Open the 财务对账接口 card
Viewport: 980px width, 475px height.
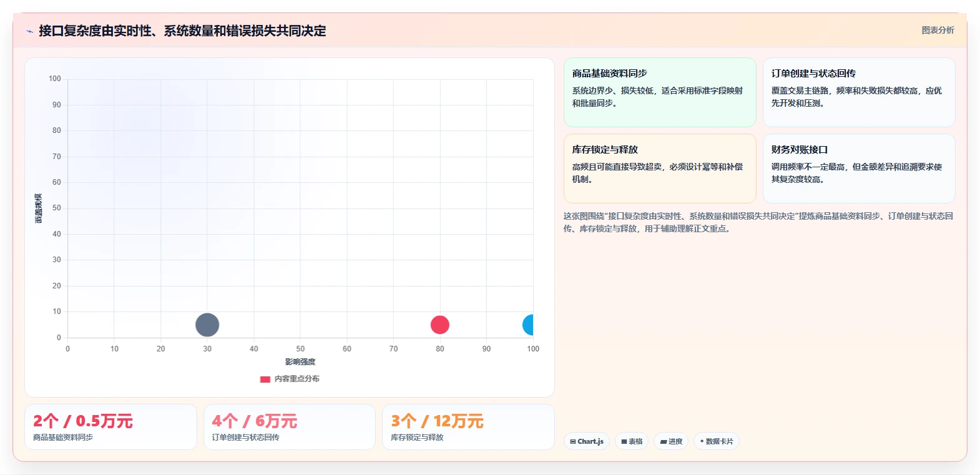859,169
